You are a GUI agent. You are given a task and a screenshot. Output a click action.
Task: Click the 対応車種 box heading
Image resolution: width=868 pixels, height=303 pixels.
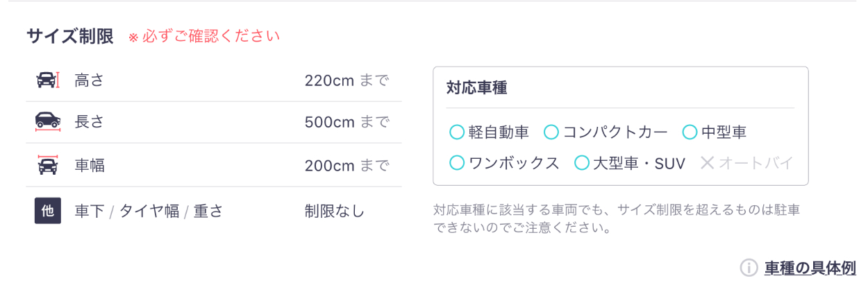(476, 88)
